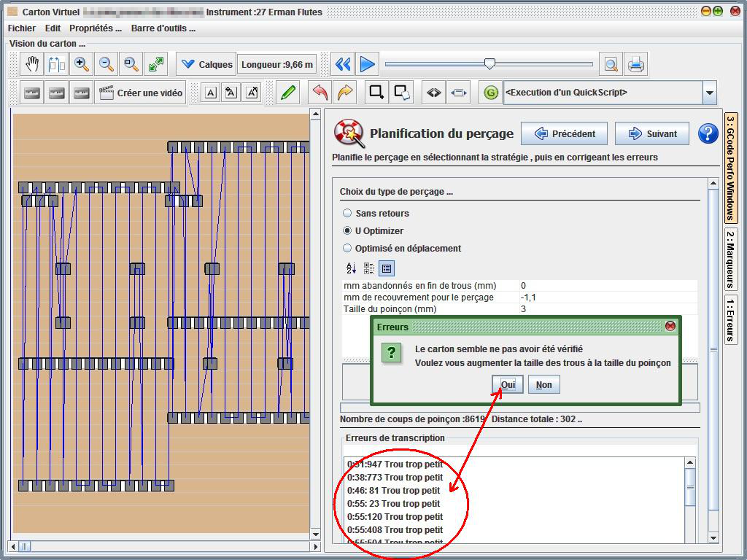The image size is (747, 560).
Task: Click the printer icon
Action: pyautogui.click(x=636, y=64)
